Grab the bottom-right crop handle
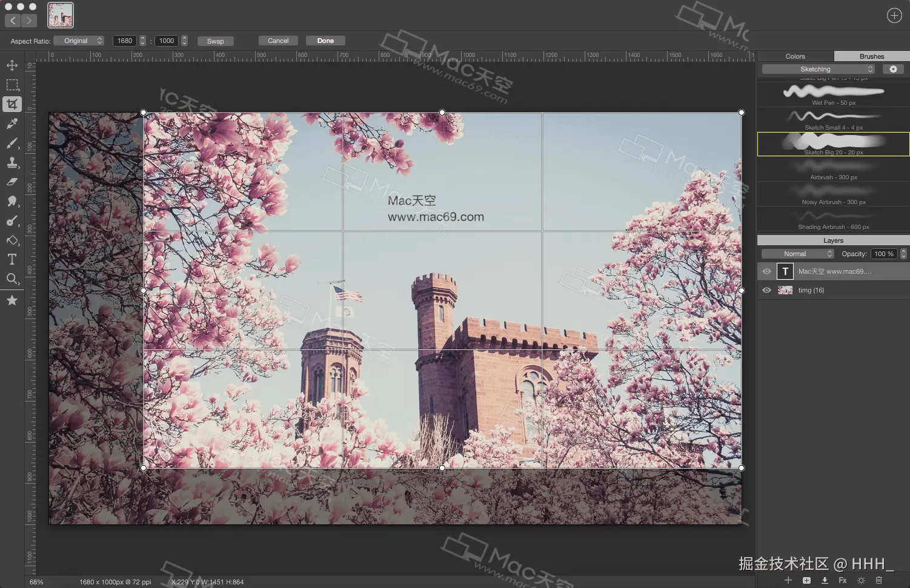Image resolution: width=910 pixels, height=588 pixels. pyautogui.click(x=742, y=468)
